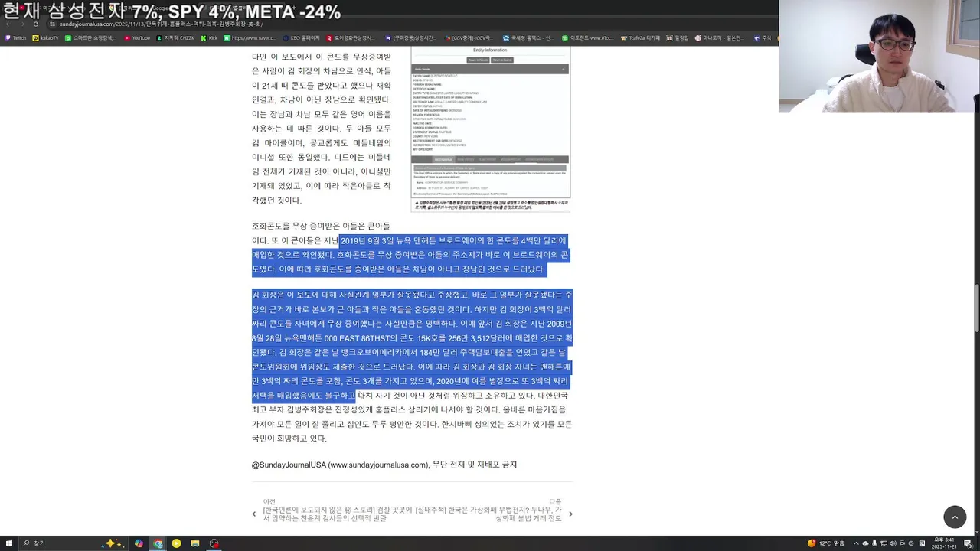Screen dimensions: 980x551
Task: Open the kakaoTV bookmark
Action: [46, 37]
